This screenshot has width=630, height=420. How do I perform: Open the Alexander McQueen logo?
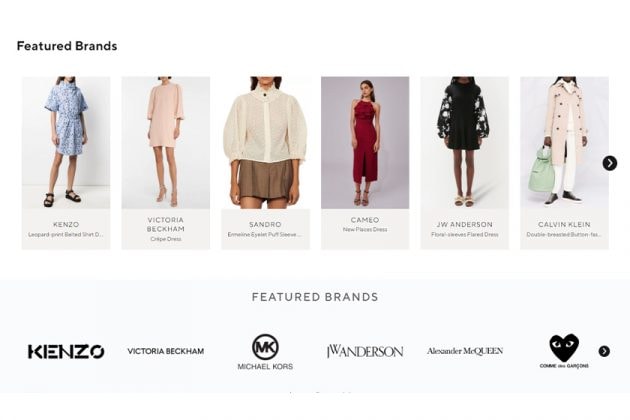(x=465, y=351)
